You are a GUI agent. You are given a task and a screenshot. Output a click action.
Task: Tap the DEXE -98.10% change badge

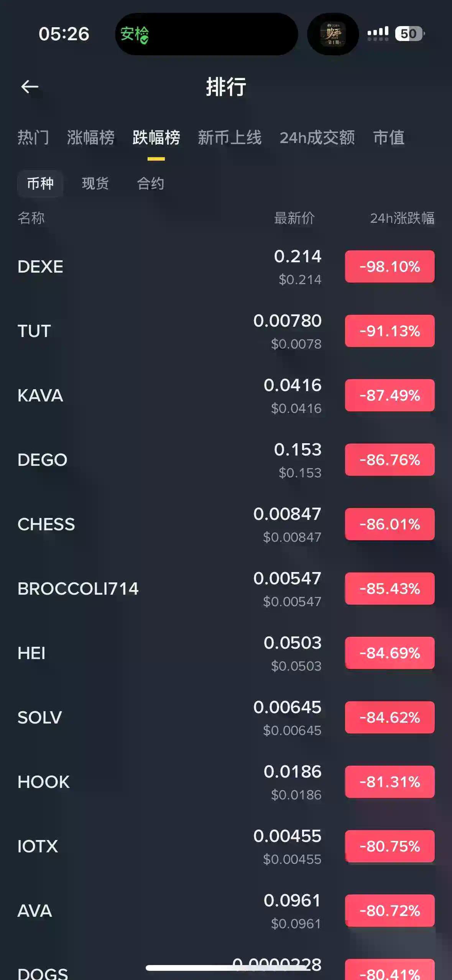coord(390,266)
